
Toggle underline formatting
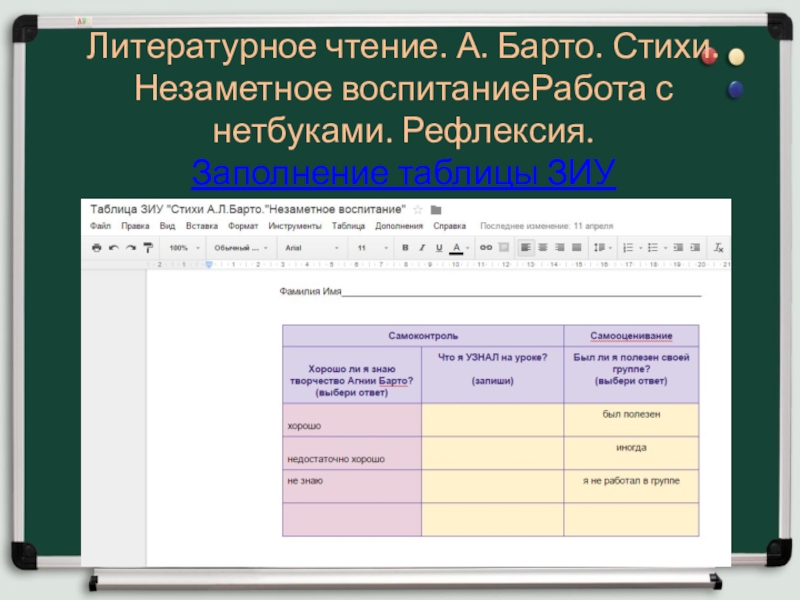tap(439, 247)
